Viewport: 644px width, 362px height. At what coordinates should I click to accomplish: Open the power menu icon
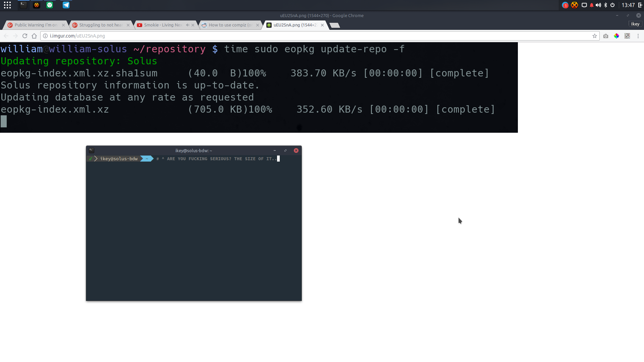click(x=612, y=5)
